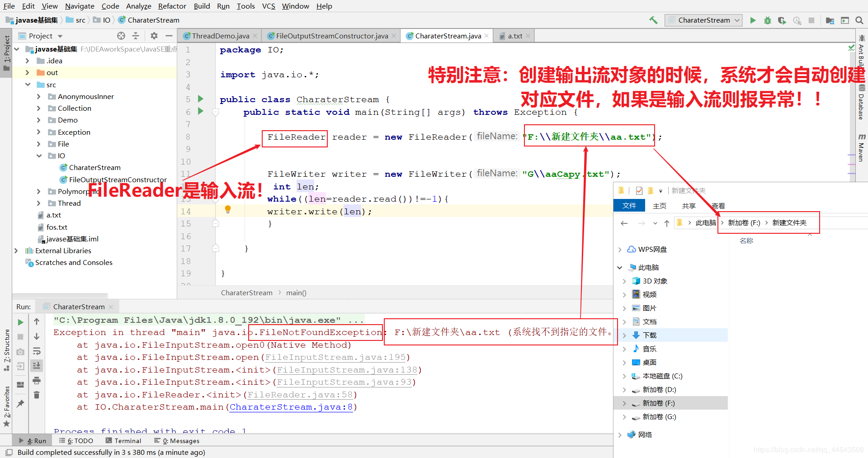
Task: Open the CharaterStream run configuration dropdown
Action: (703, 20)
